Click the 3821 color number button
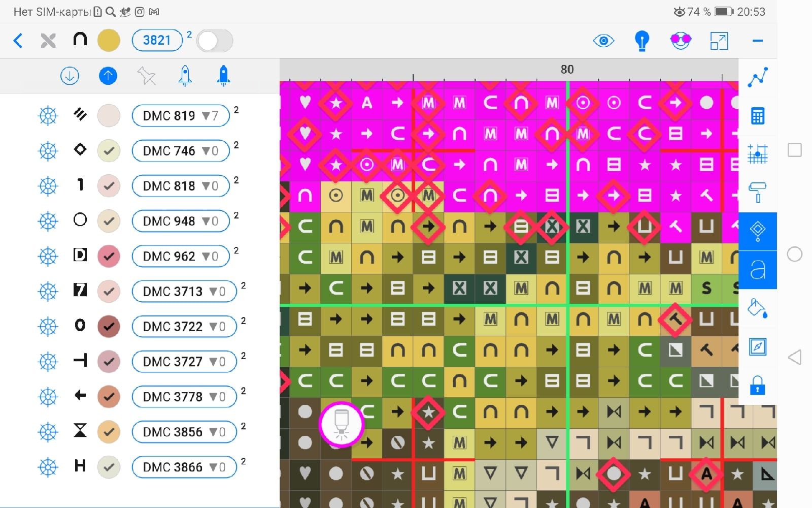The width and height of the screenshot is (812, 508). pyautogui.click(x=157, y=41)
